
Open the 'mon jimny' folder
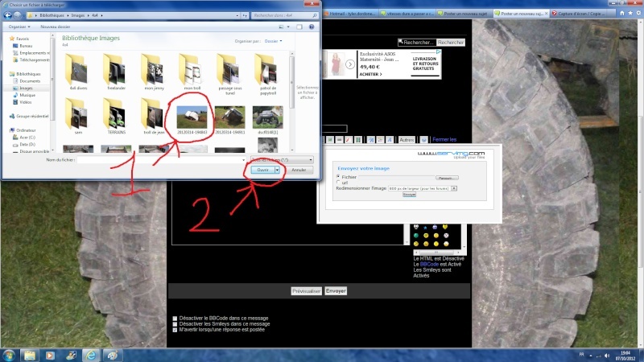tap(154, 72)
